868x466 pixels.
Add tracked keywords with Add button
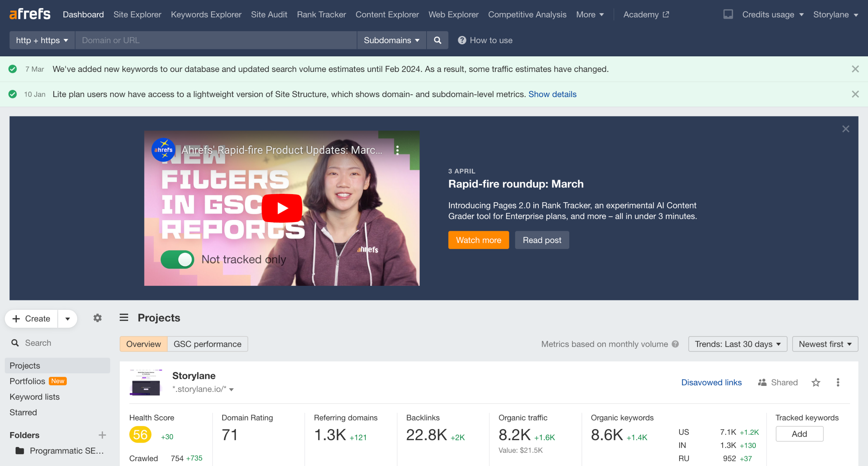[799, 434]
